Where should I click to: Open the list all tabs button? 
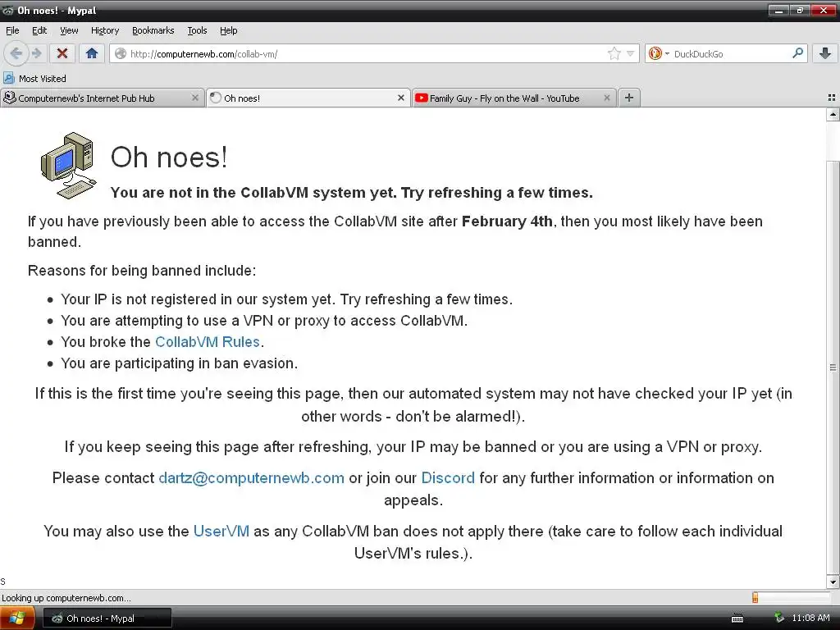pos(832,98)
